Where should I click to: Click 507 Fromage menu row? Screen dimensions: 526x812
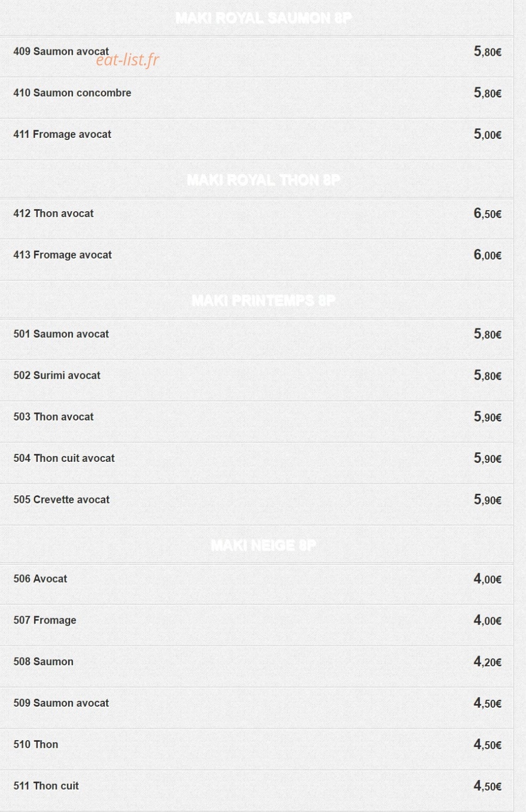coord(256,625)
